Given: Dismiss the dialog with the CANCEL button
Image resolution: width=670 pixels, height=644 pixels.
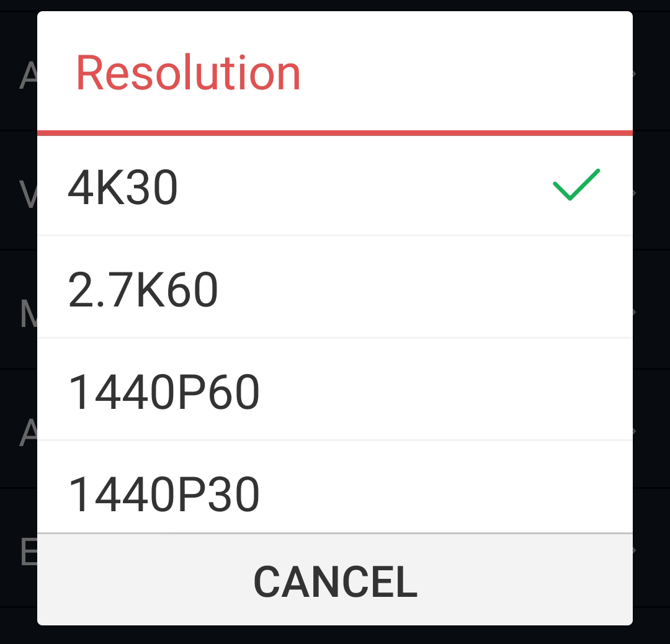Looking at the screenshot, I should click(335, 580).
